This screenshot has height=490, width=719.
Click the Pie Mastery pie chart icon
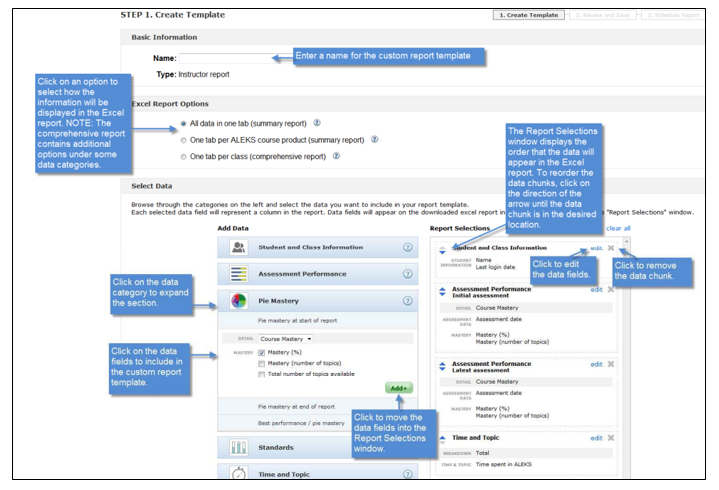pyautogui.click(x=239, y=300)
